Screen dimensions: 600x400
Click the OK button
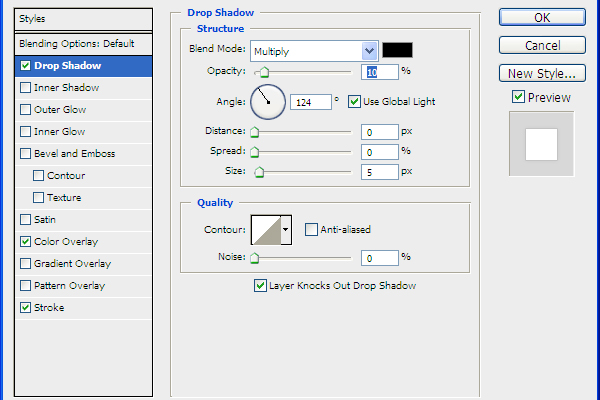(x=542, y=18)
